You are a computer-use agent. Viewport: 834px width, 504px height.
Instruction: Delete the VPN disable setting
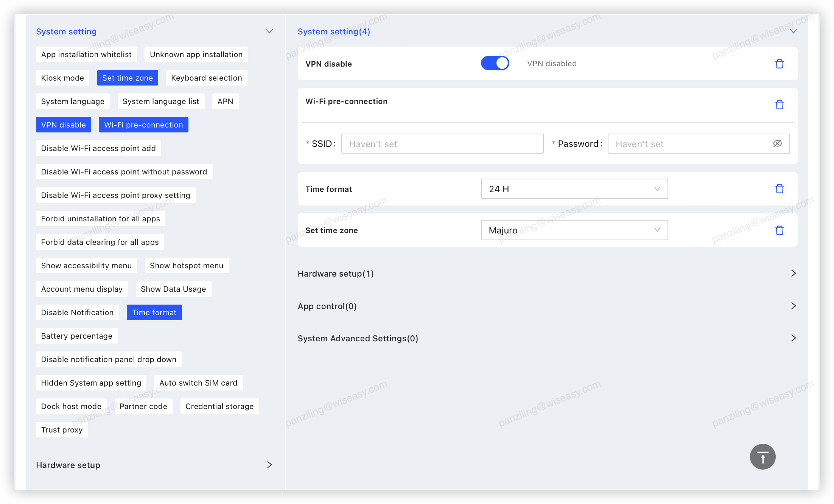pyautogui.click(x=780, y=64)
